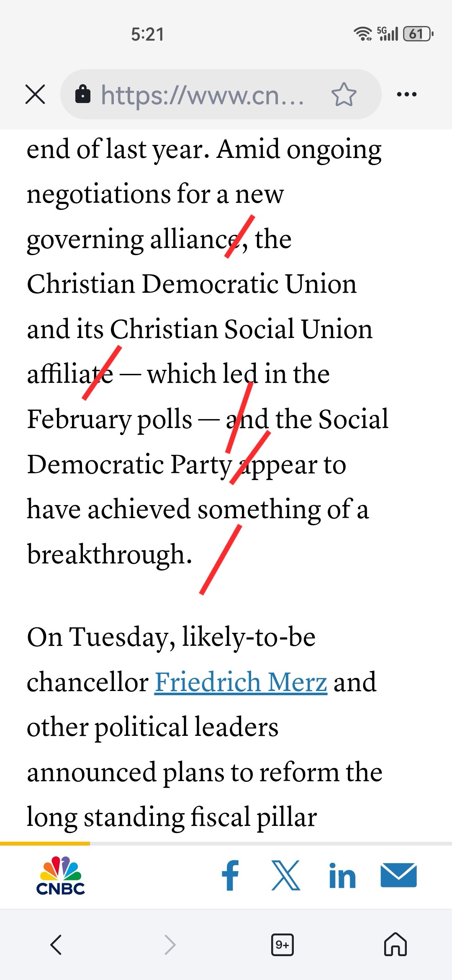Go to browser home page
This screenshot has height=980, width=452.
coord(395,944)
